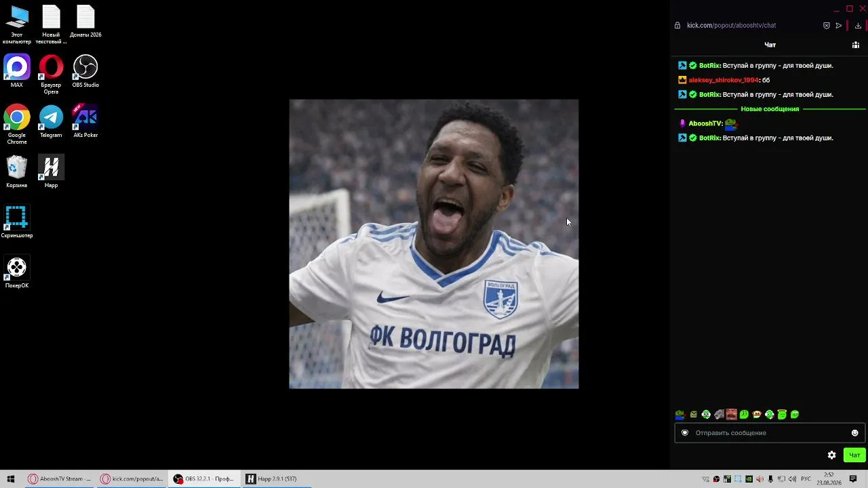Select the AKs Poker desktop shortcut
Screen dimensions: 868x488
[85, 121]
